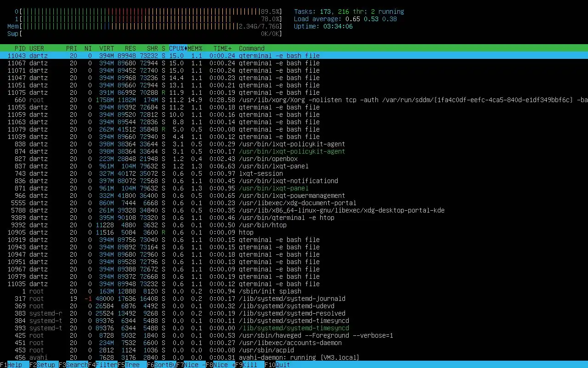This screenshot has width=588, height=368.
Task: Sort by the SHR column header
Action: (x=153, y=48)
